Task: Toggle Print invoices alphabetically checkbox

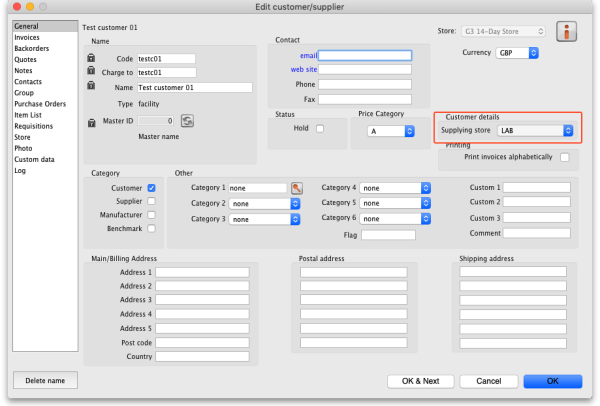Action: click(565, 157)
